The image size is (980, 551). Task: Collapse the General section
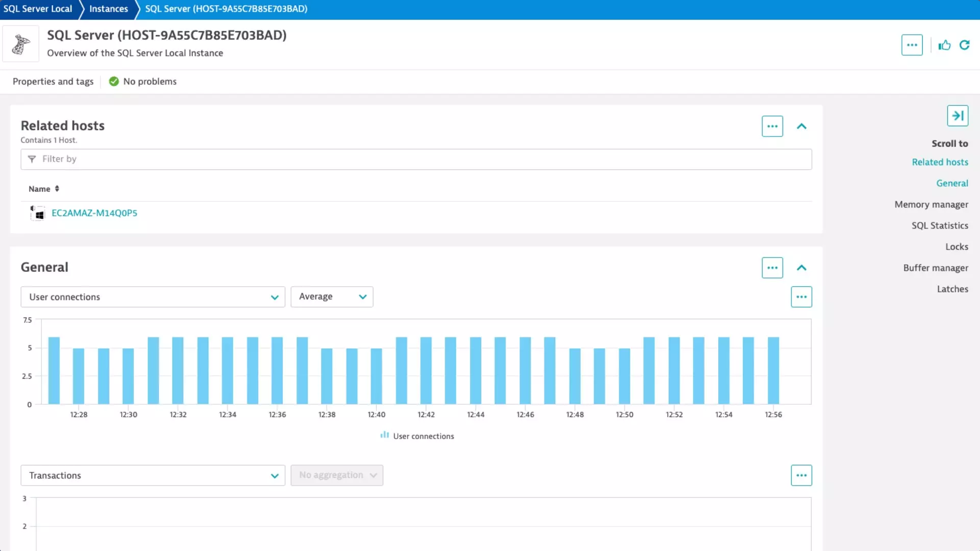click(x=801, y=268)
